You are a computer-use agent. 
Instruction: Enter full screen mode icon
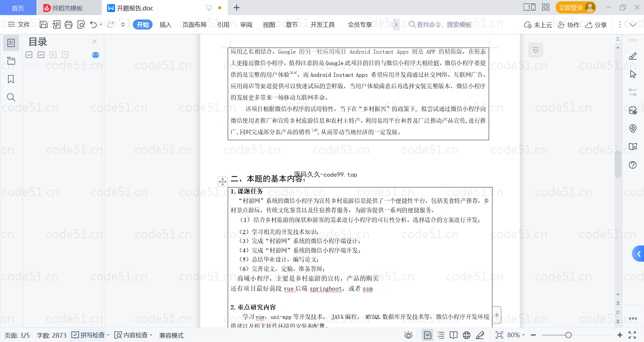pyautogui.click(x=632, y=335)
